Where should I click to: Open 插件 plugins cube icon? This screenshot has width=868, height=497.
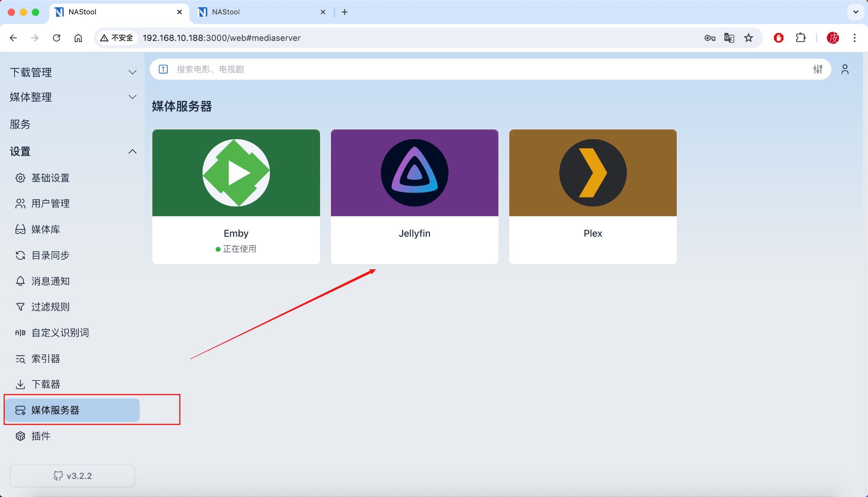point(20,436)
